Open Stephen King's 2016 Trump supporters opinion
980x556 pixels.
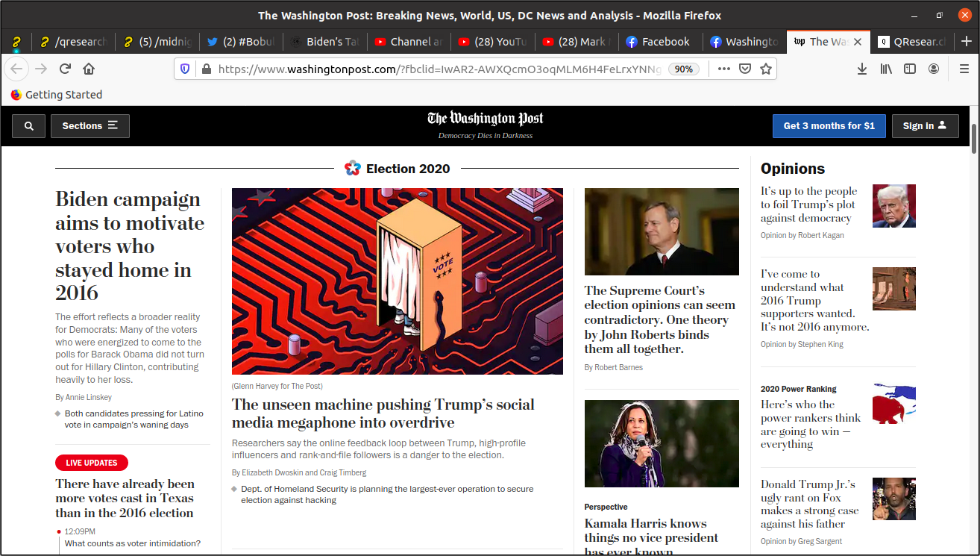[x=815, y=300]
